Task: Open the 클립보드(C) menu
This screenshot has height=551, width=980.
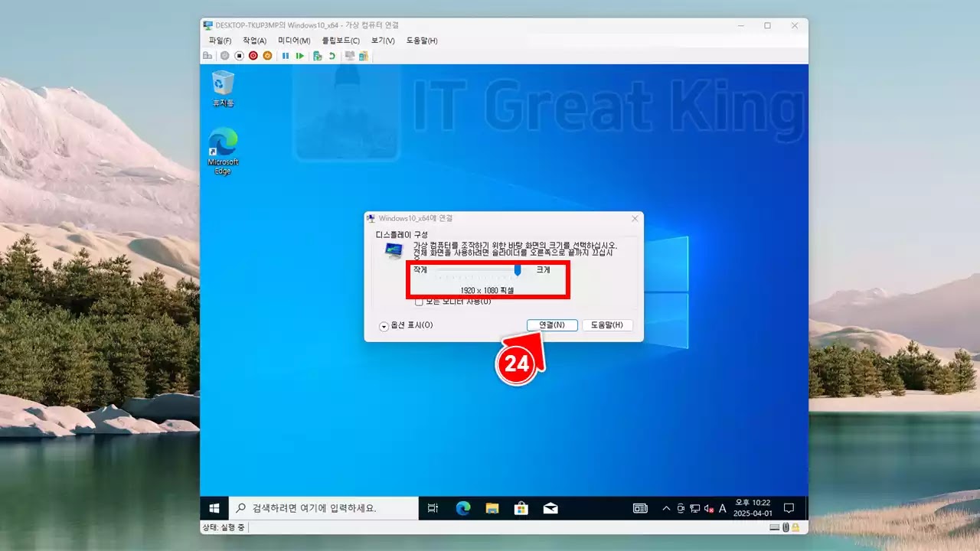Action: point(341,41)
